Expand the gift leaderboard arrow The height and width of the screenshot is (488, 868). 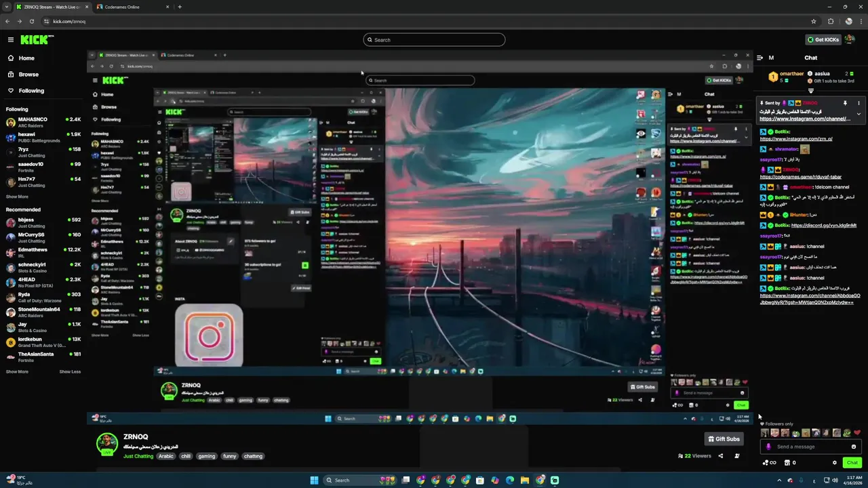pos(811,90)
